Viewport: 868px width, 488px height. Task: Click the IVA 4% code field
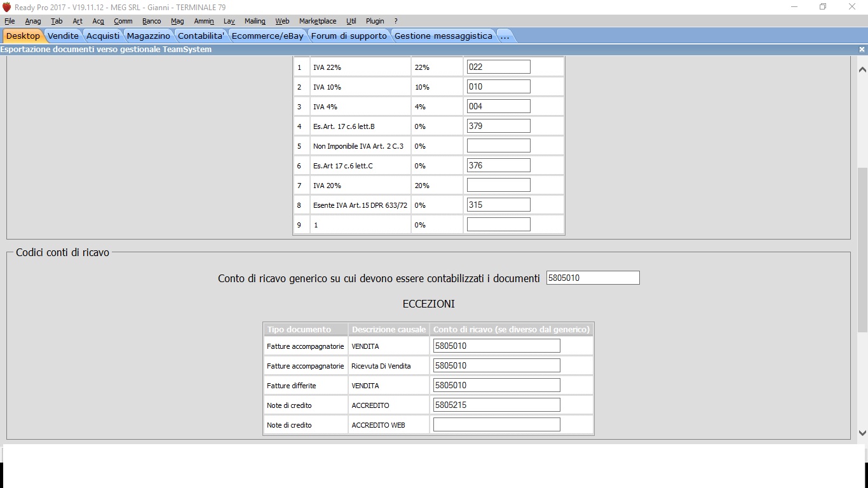tap(498, 106)
